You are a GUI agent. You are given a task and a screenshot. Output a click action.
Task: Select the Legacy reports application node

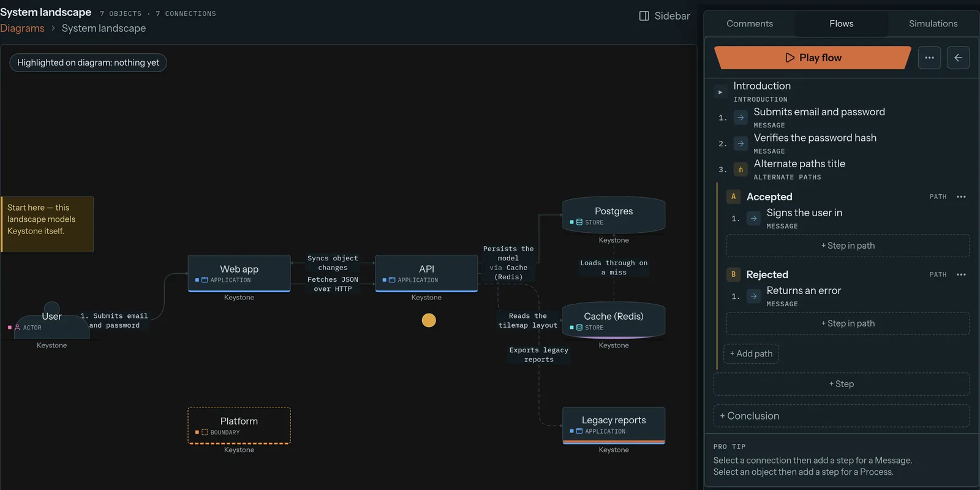pyautogui.click(x=614, y=425)
